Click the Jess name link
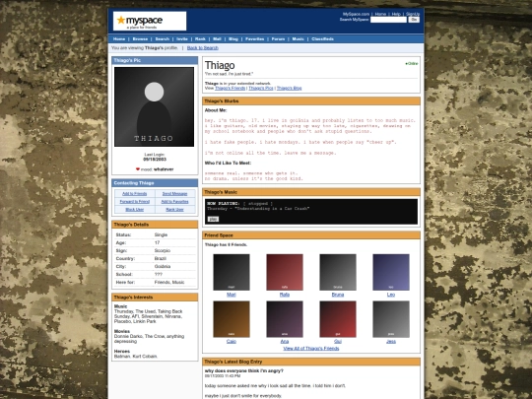This screenshot has height=399, width=532. coord(391,341)
